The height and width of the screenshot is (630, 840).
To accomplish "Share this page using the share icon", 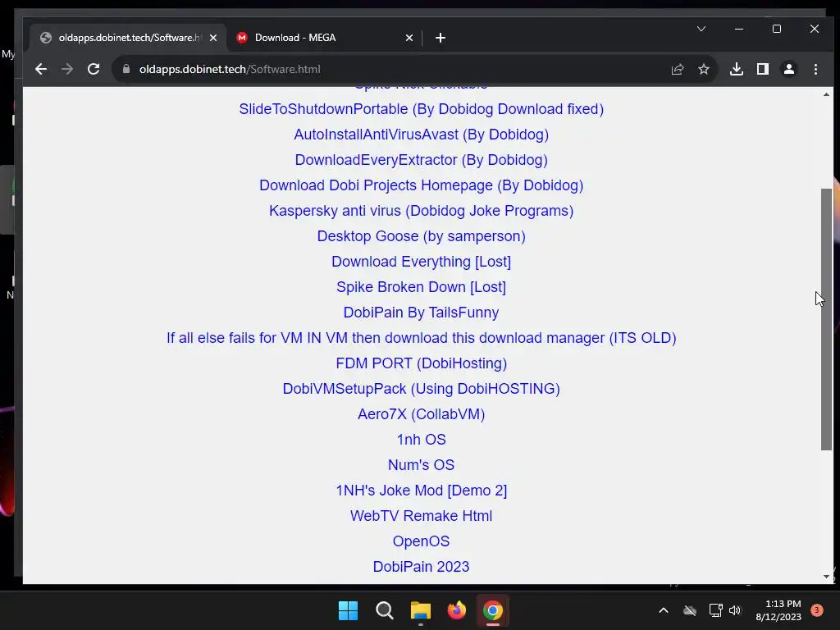I will [x=678, y=69].
